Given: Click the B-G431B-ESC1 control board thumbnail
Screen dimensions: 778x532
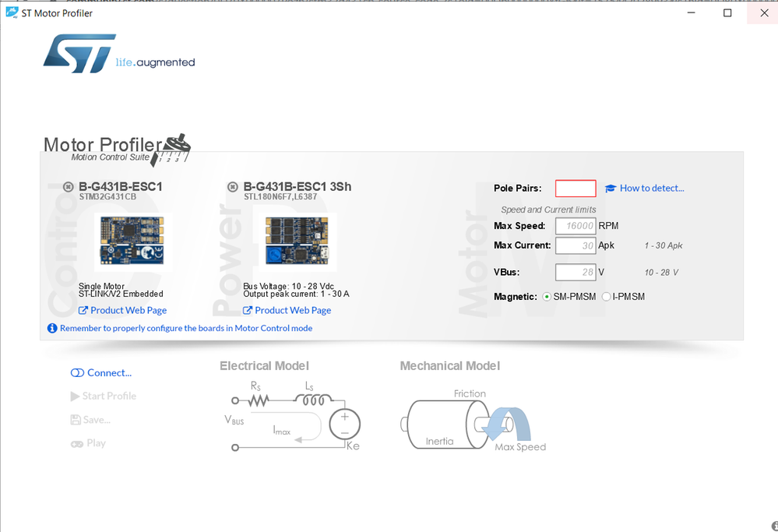Looking at the screenshot, I should click(x=132, y=241).
